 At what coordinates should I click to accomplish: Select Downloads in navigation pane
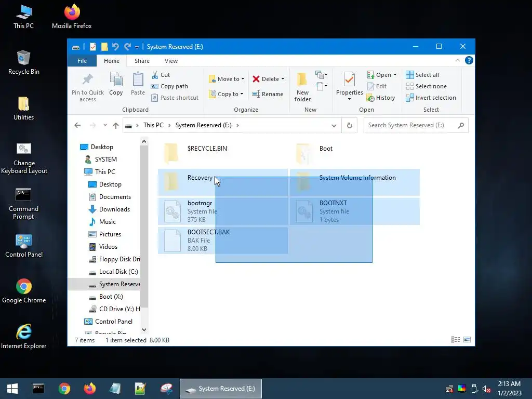114,209
